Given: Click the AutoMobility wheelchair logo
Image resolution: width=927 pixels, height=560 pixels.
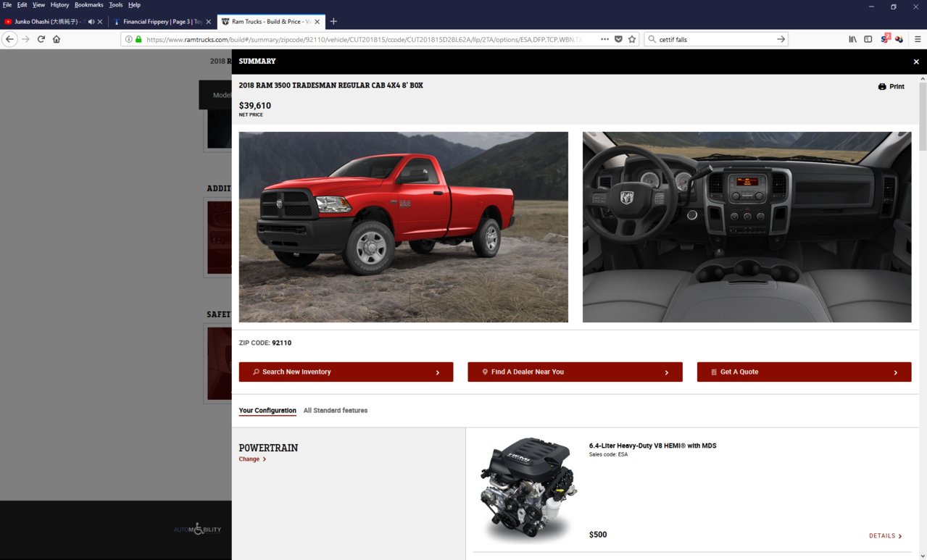Looking at the screenshot, I should click(x=197, y=530).
